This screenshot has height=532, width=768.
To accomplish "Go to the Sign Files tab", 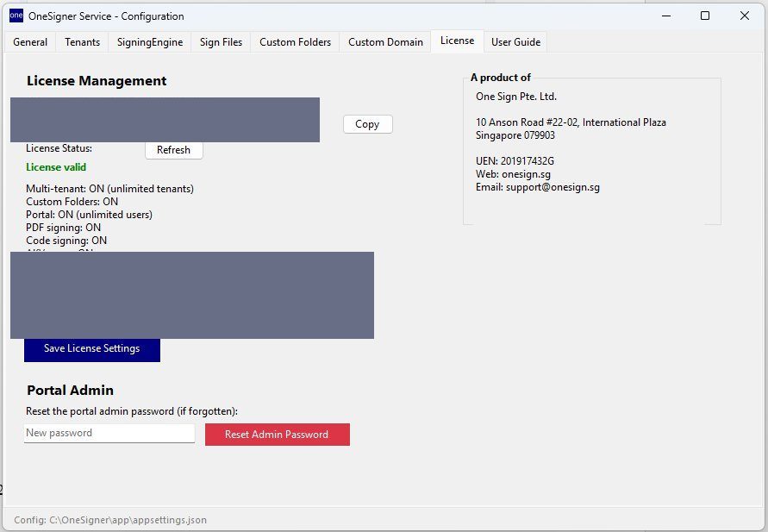I will [x=221, y=42].
